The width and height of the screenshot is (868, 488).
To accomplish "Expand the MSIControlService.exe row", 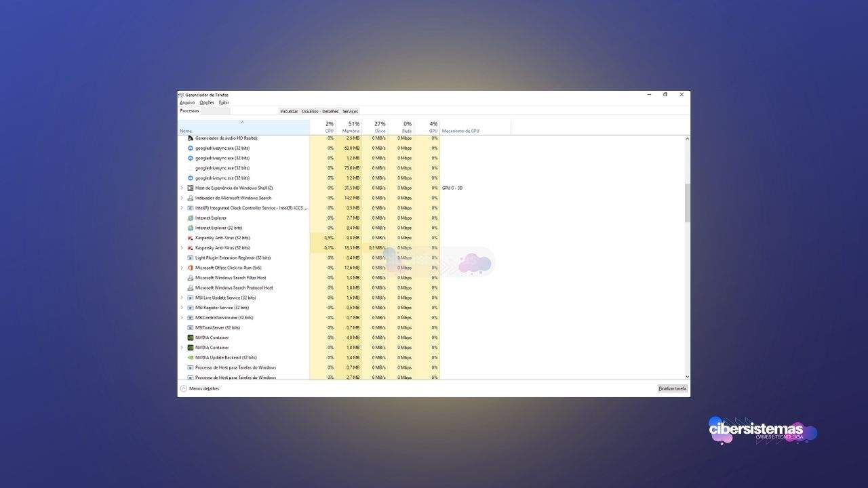I will (182, 317).
